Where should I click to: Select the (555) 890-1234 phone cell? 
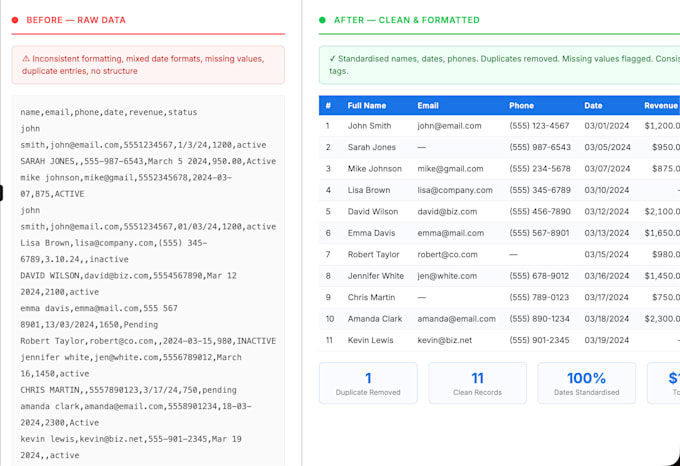[539, 319]
